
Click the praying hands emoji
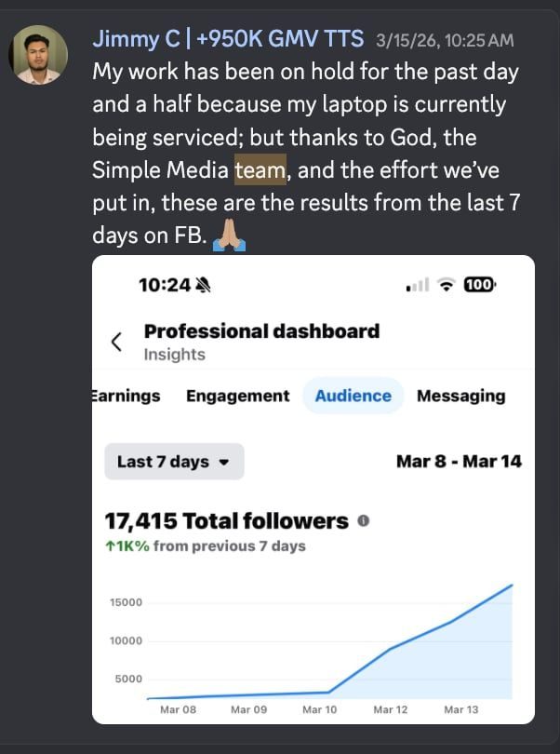[229, 236]
